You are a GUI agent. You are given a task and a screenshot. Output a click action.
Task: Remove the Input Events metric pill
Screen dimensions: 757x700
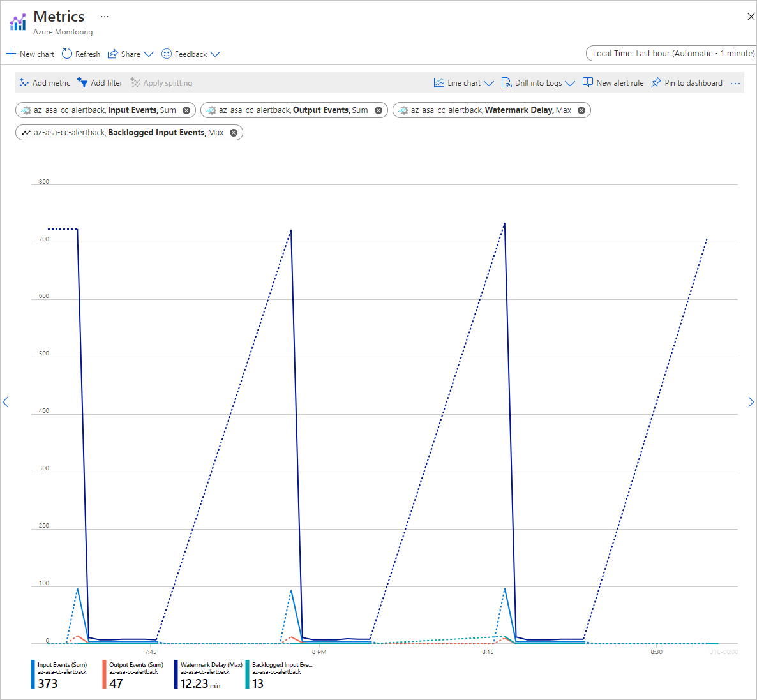[186, 110]
